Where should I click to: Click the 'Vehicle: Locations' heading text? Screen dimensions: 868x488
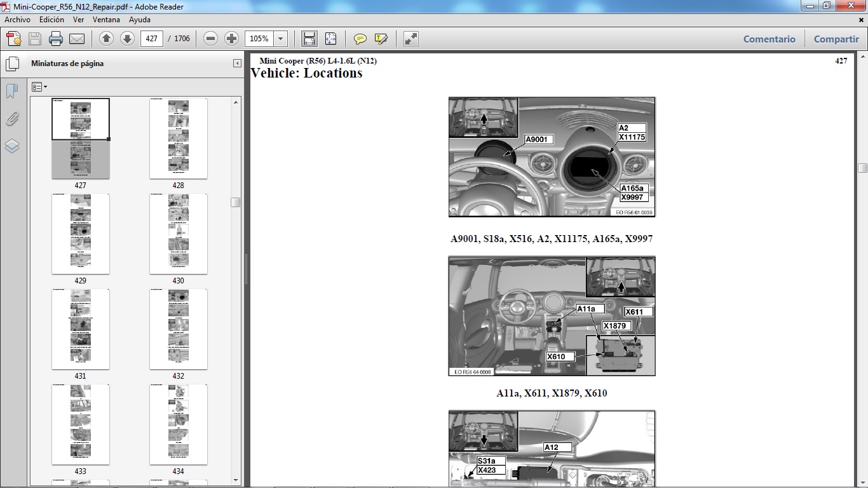pos(306,73)
